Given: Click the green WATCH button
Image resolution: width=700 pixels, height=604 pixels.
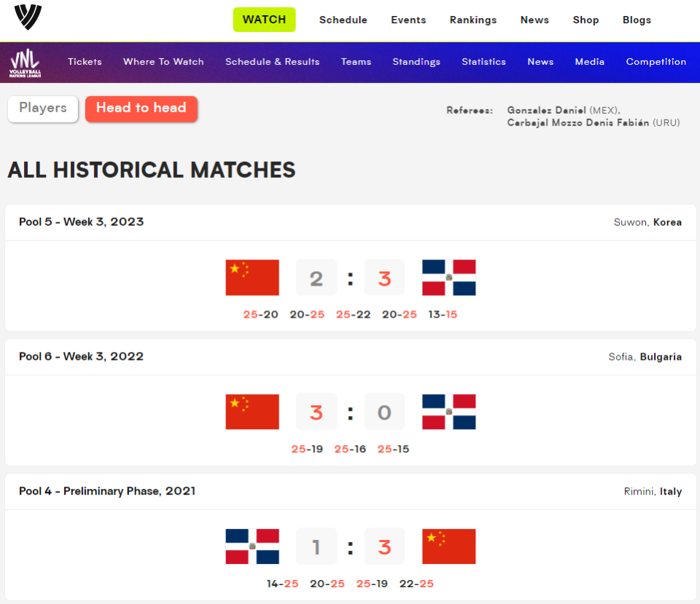Looking at the screenshot, I should (264, 20).
